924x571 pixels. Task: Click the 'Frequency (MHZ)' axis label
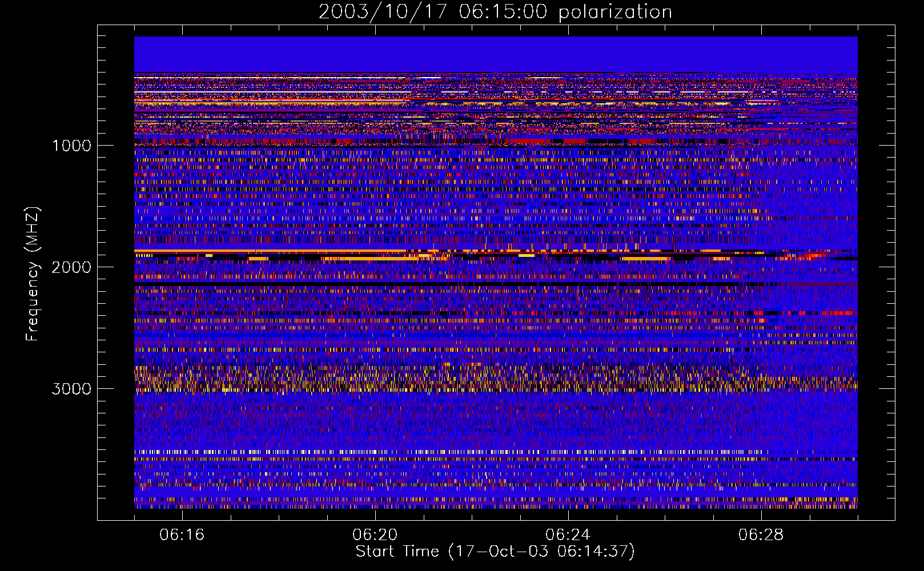[x=33, y=274]
